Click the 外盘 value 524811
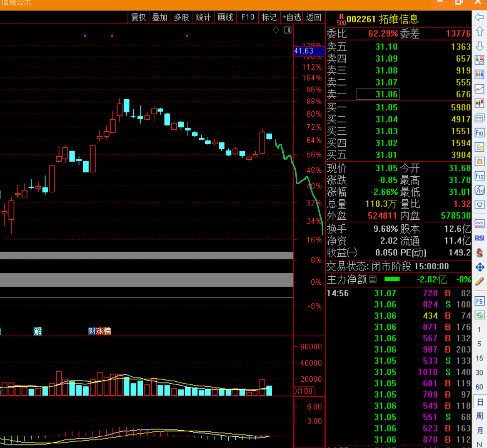 coord(382,216)
